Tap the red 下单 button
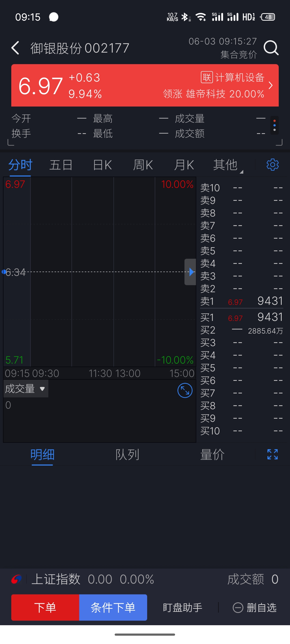 click(x=45, y=608)
